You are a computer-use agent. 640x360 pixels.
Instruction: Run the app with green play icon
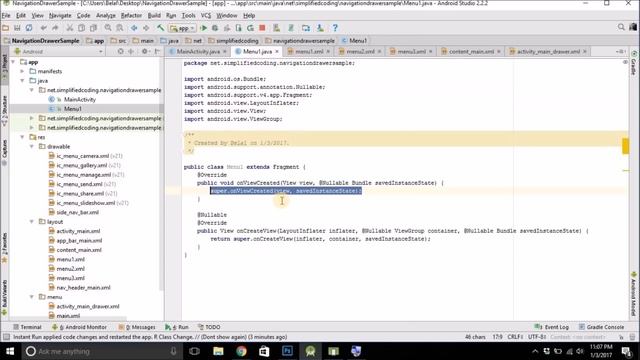click(x=203, y=28)
